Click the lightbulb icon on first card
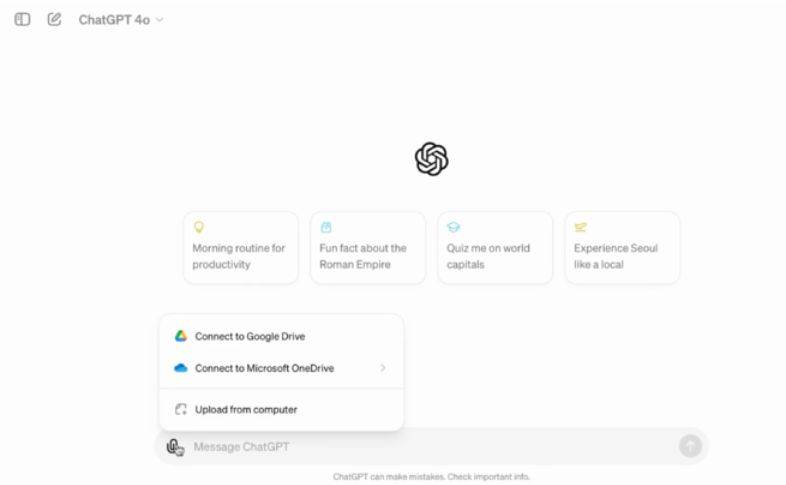Screen dimensions: 786x485 point(198,228)
